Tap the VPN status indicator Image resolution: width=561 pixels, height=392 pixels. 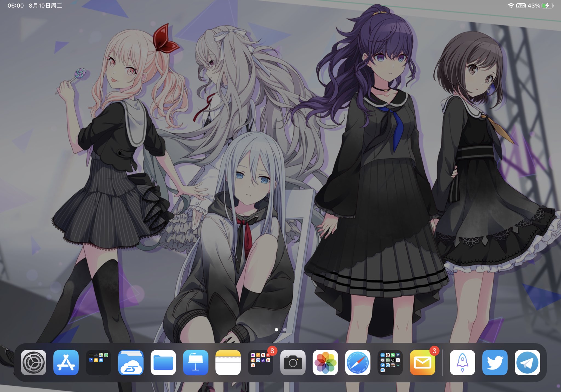[x=521, y=5]
